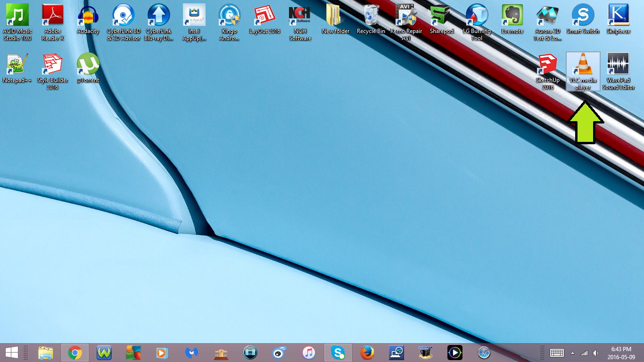
Task: Click the Sharepod desktop icon
Action: (442, 20)
